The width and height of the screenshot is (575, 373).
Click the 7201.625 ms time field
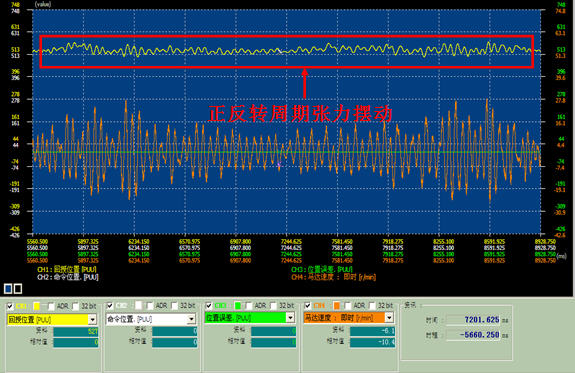coord(473,320)
